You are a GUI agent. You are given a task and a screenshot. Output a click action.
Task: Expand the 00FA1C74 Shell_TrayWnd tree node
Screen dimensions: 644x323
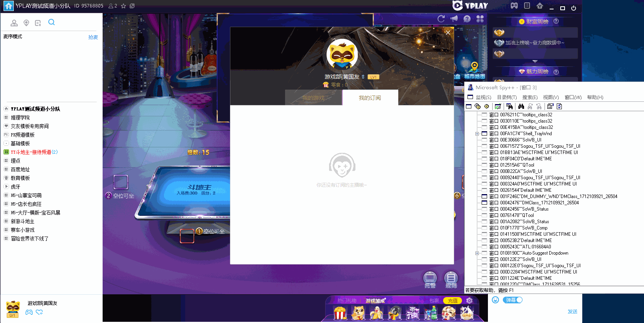pyautogui.click(x=477, y=134)
